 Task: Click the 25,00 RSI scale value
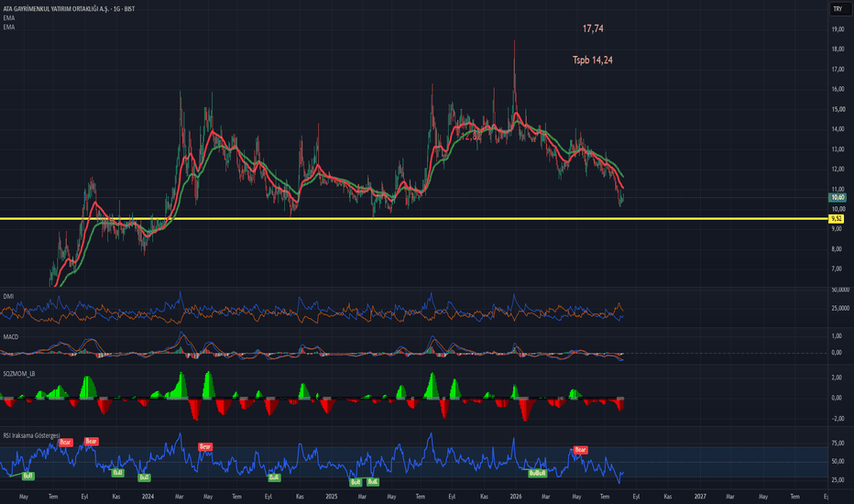pos(838,480)
